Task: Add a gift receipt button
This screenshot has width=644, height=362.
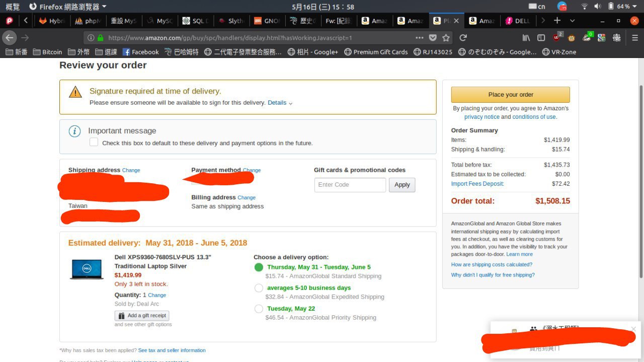Action: pos(142,316)
